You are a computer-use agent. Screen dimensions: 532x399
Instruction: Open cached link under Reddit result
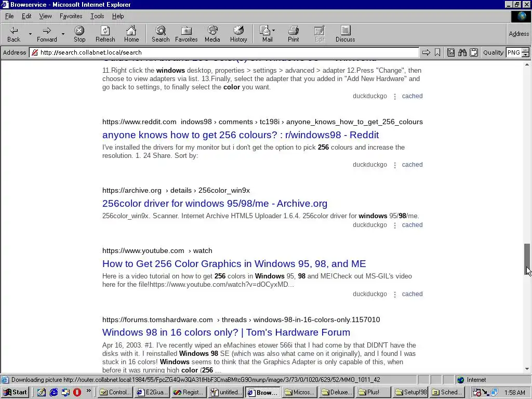[412, 165]
